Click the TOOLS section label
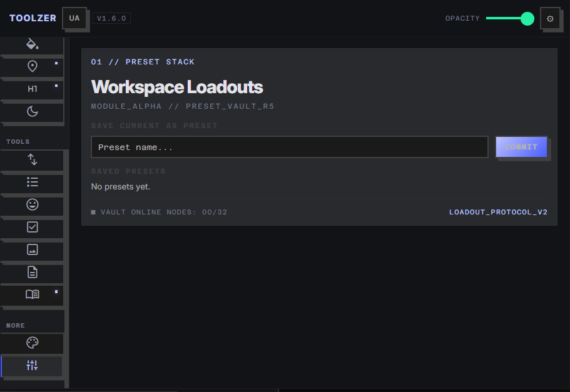 pos(18,142)
